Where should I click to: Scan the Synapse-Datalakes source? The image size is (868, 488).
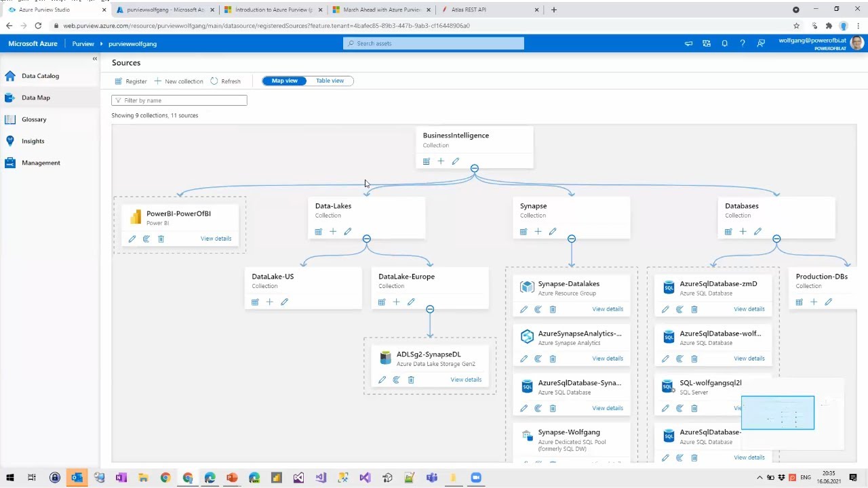tap(538, 309)
